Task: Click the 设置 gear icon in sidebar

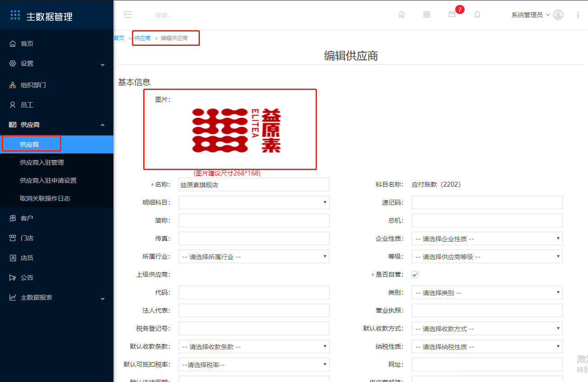Action: point(13,63)
